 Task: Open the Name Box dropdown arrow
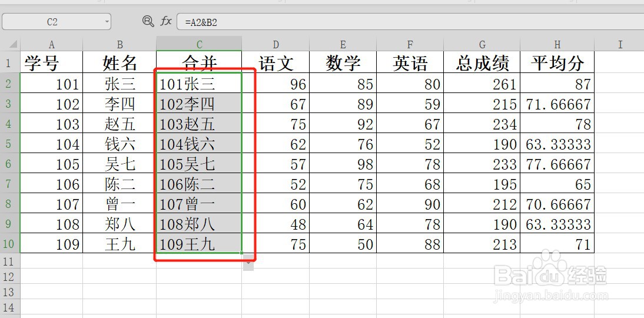click(107, 21)
